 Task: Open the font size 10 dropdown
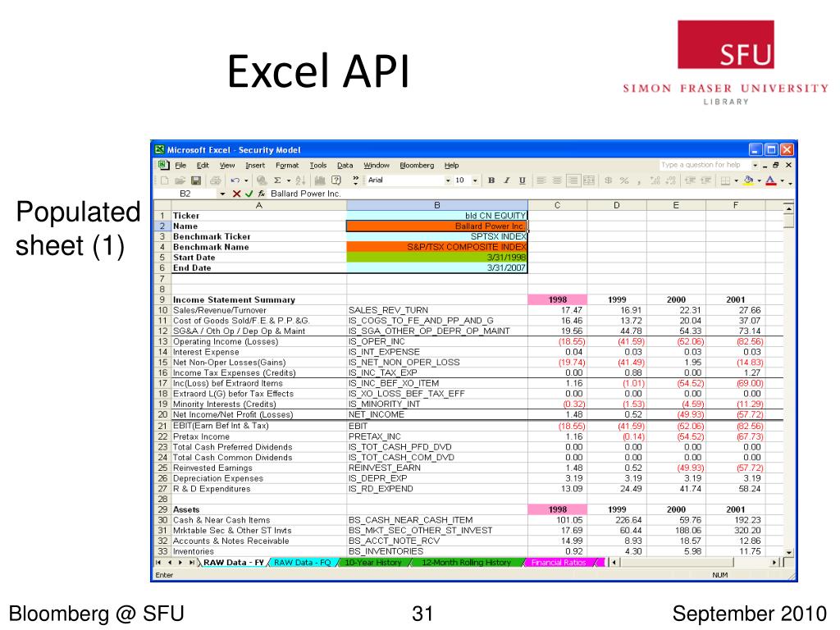pos(475,180)
